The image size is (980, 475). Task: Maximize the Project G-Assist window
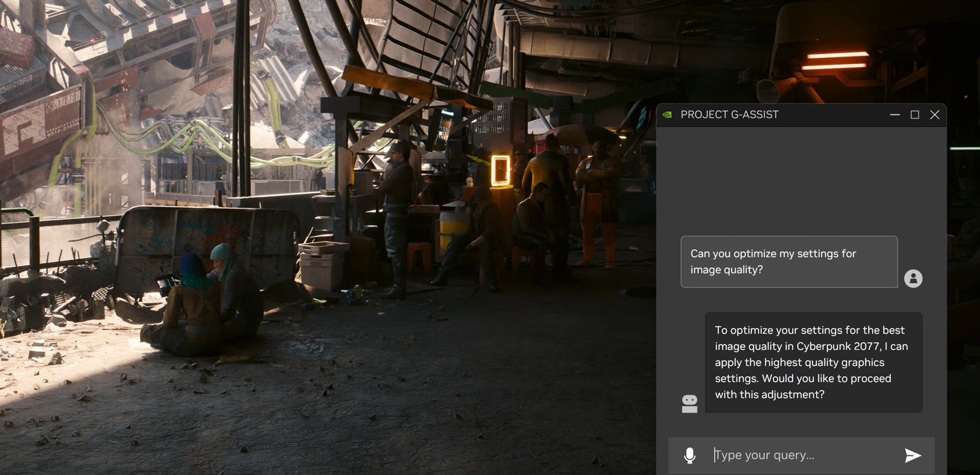pyautogui.click(x=915, y=115)
